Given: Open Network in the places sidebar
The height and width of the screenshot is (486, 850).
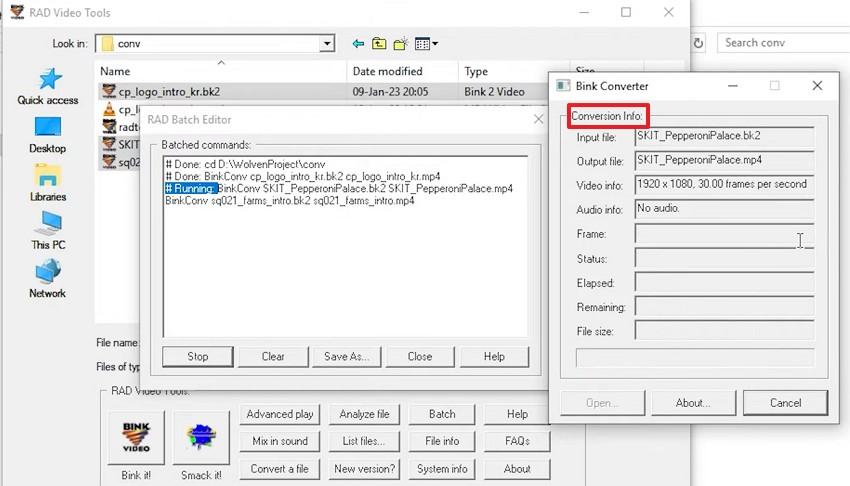Looking at the screenshot, I should point(48,279).
